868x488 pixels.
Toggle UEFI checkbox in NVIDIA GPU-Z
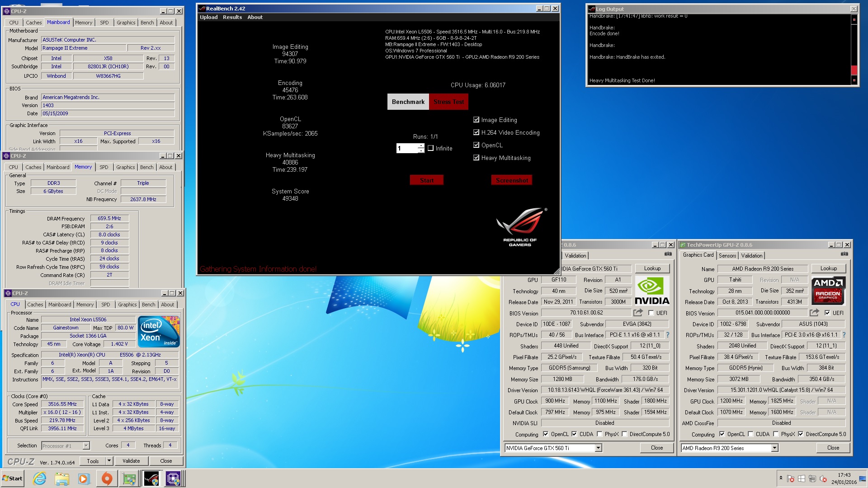pos(651,313)
